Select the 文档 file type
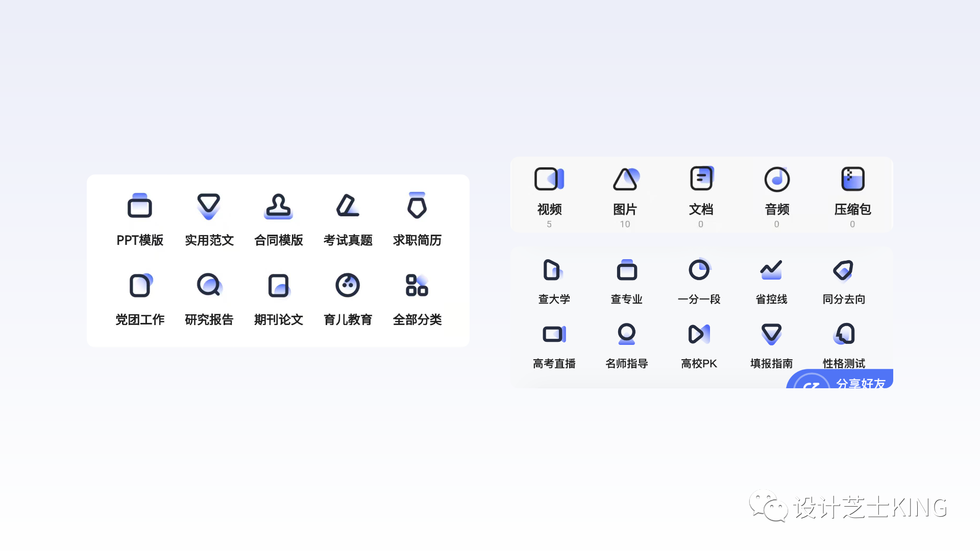 tap(701, 179)
